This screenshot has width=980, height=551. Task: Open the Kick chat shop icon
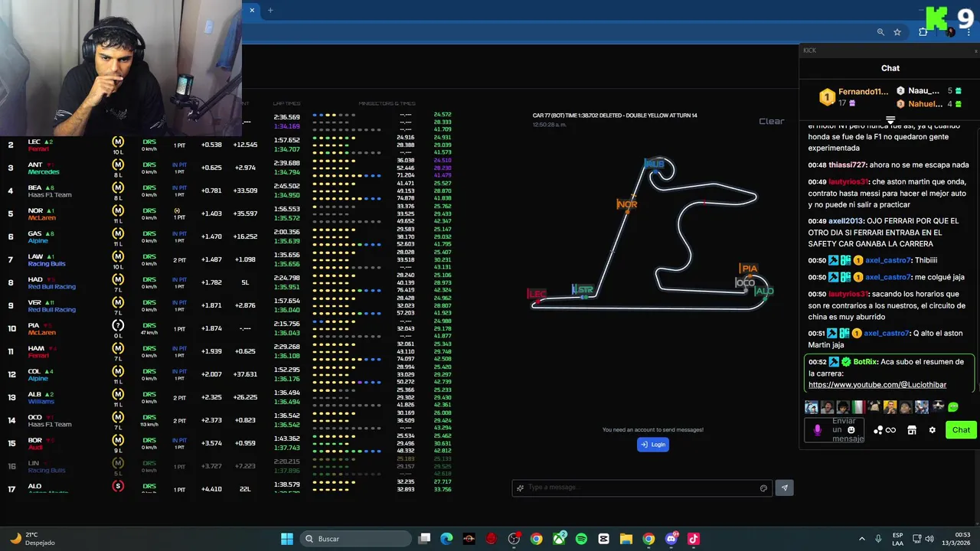click(x=912, y=430)
